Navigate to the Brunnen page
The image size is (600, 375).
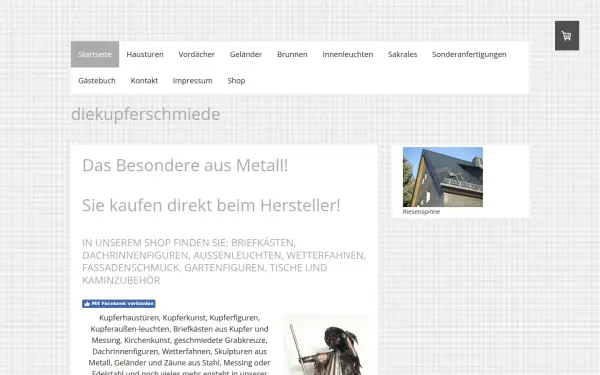(x=292, y=54)
